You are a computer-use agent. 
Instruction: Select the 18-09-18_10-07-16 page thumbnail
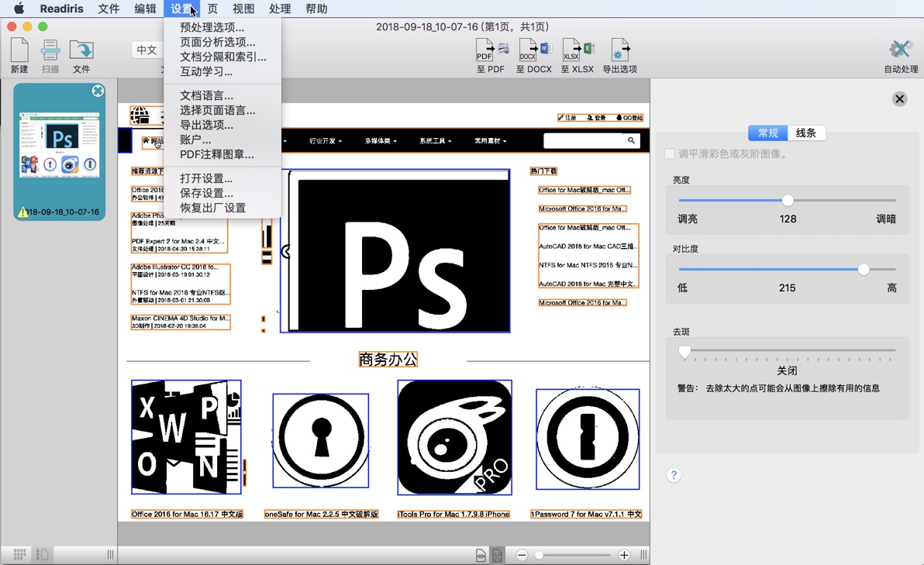[x=58, y=147]
